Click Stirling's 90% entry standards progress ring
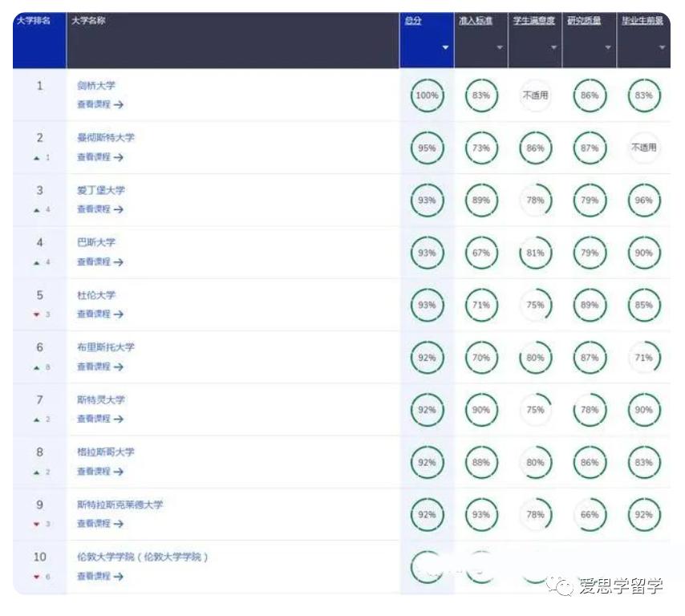Screen dimensions: 685x616 coord(481,409)
